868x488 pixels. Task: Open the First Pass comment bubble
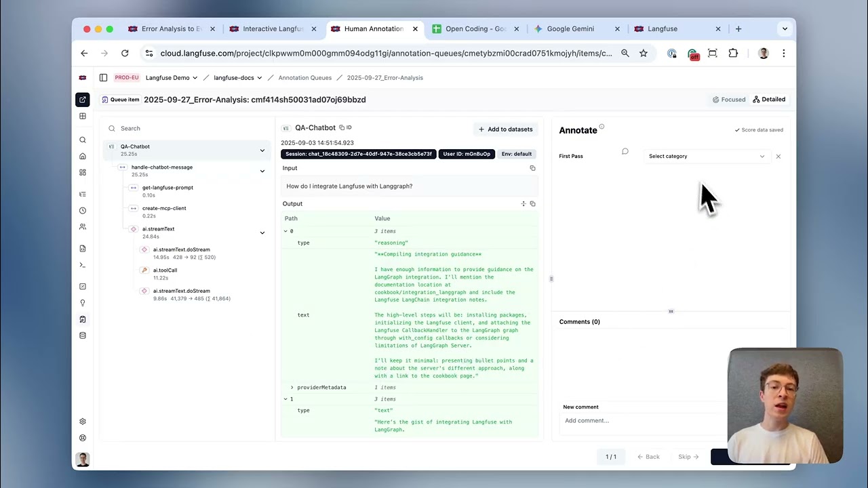625,152
